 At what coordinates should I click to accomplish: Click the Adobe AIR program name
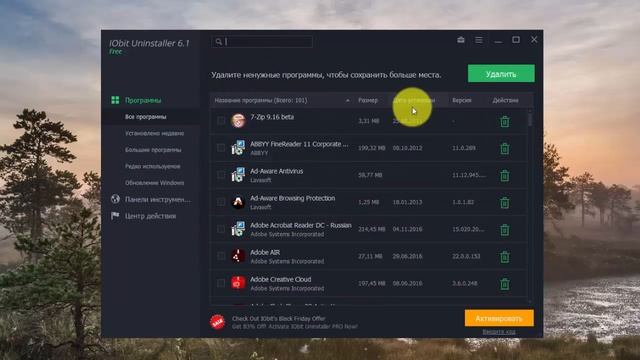click(x=265, y=253)
